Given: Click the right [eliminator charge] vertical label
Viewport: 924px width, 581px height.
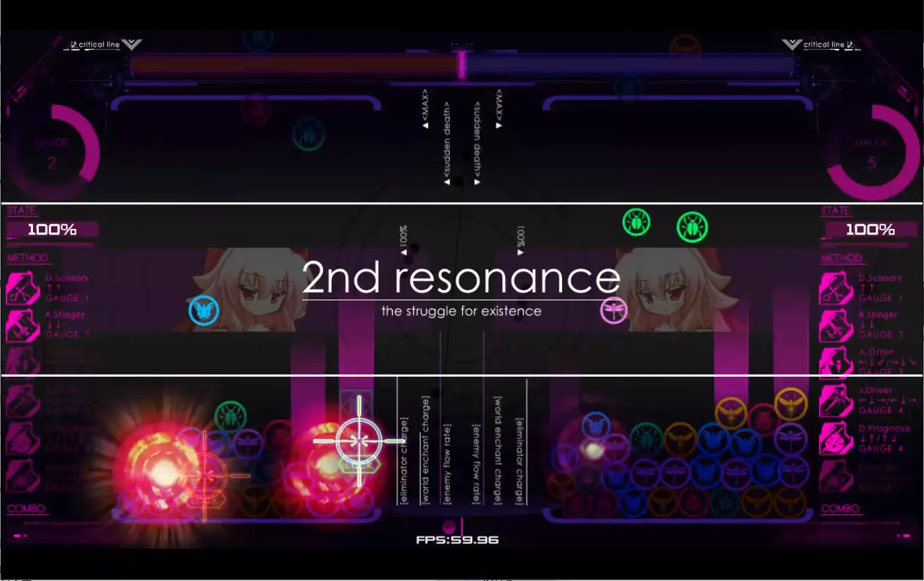Looking at the screenshot, I should click(520, 461).
